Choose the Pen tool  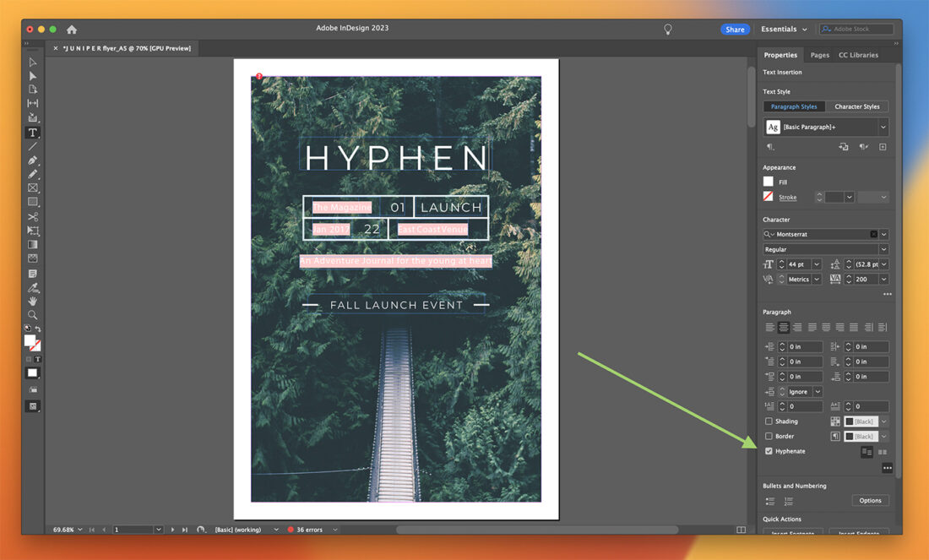pyautogui.click(x=33, y=159)
